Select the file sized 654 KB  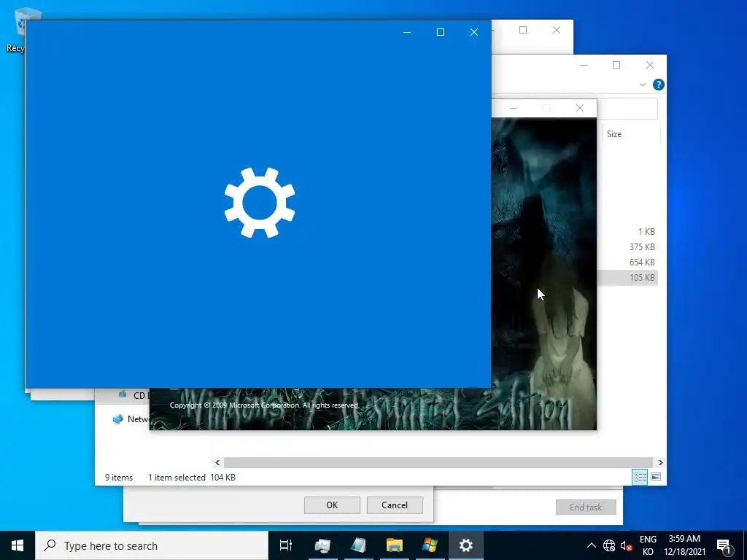[x=642, y=262]
